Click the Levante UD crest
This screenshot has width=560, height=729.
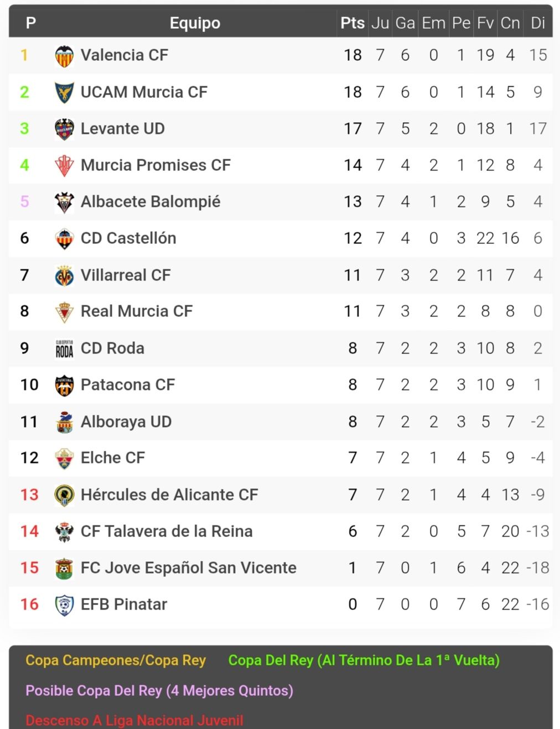(64, 129)
